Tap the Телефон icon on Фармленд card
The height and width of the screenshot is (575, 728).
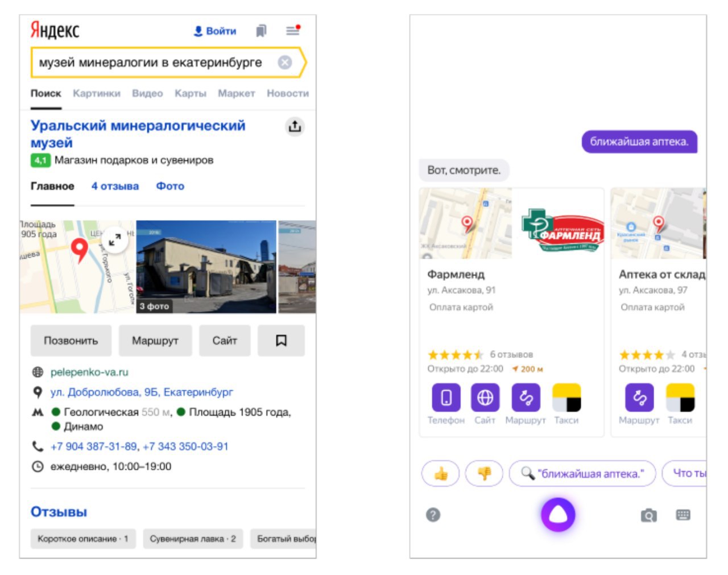(x=446, y=397)
